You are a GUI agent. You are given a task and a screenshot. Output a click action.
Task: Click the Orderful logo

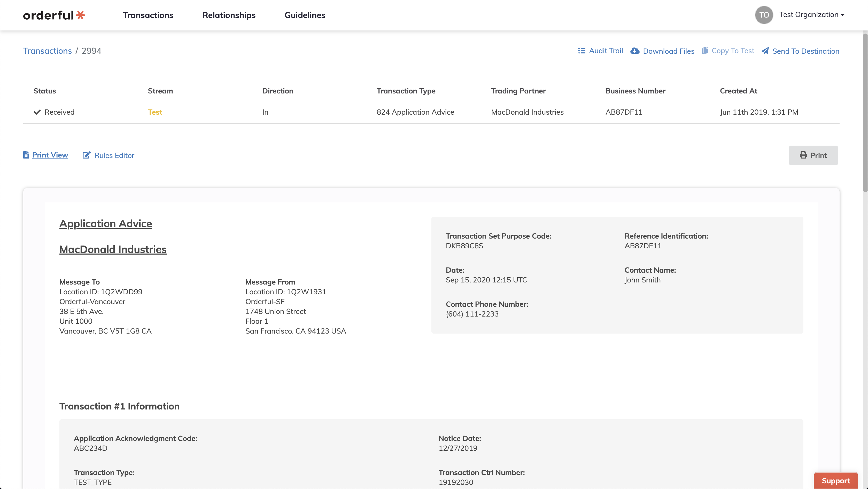(54, 15)
